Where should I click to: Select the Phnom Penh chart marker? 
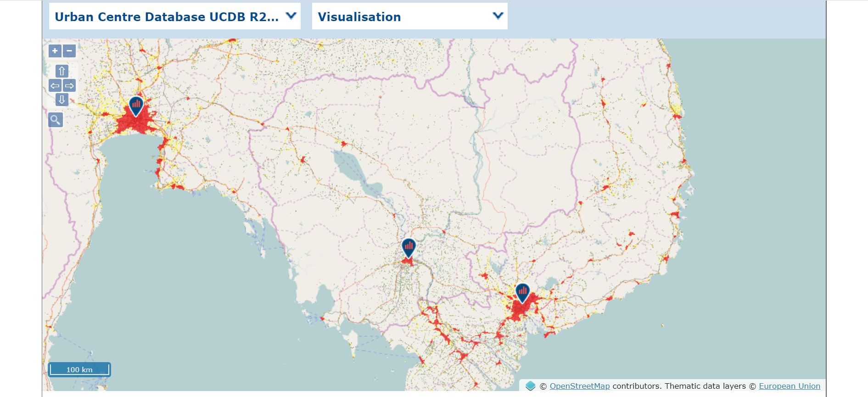(409, 247)
